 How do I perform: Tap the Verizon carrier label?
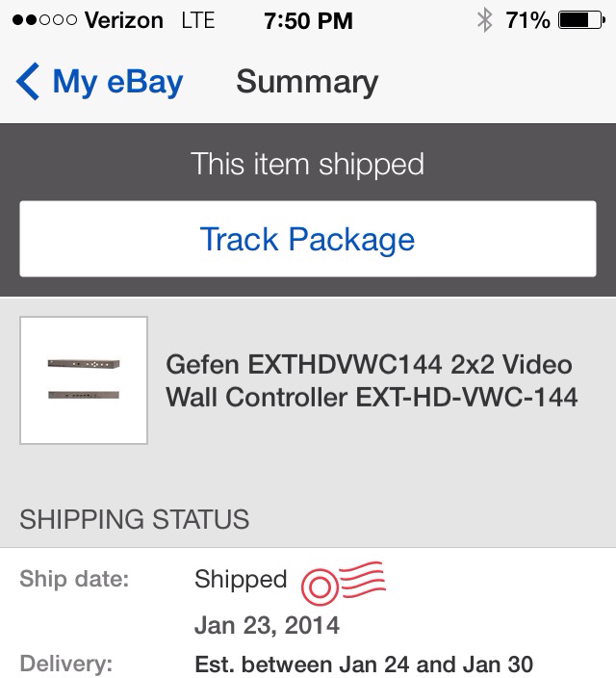click(x=124, y=20)
